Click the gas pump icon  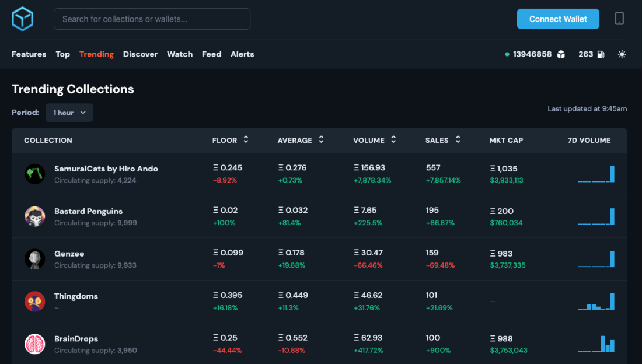(x=601, y=54)
